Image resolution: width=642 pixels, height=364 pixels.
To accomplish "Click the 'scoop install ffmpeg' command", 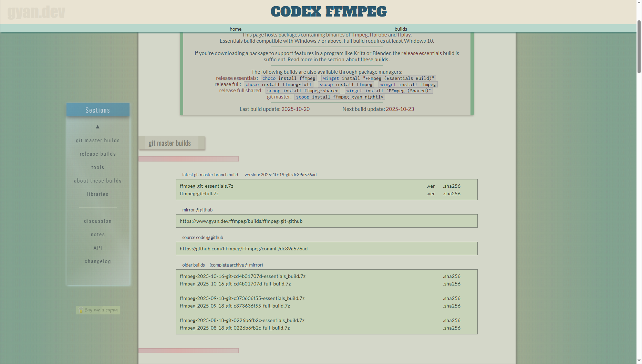I will 346,84.
